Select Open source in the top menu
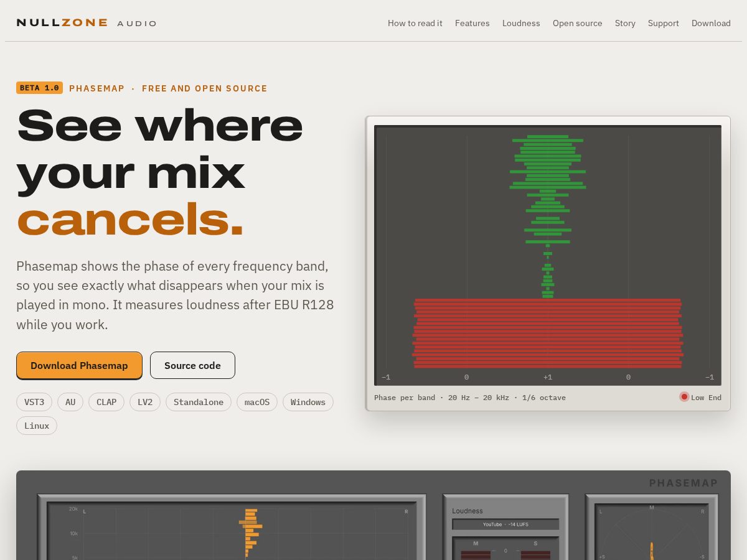This screenshot has width=747, height=560. point(578,23)
